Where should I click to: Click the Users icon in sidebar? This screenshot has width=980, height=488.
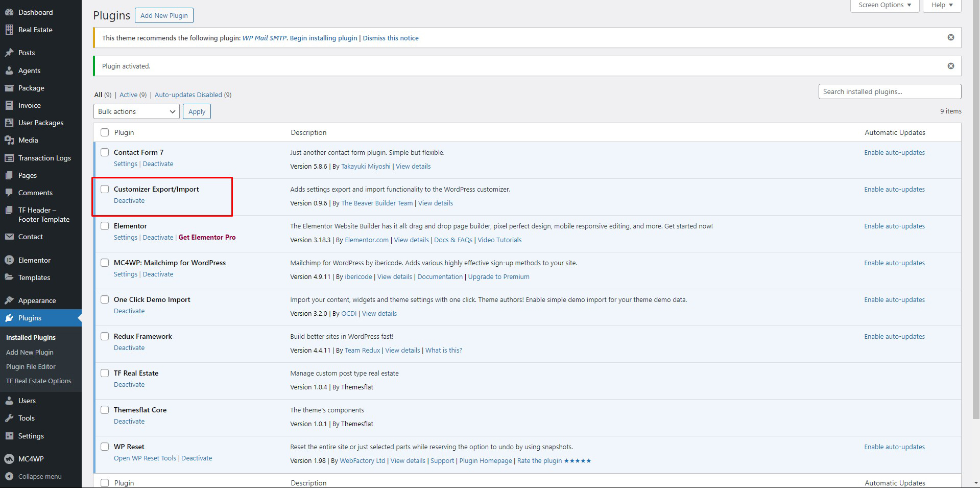9,401
